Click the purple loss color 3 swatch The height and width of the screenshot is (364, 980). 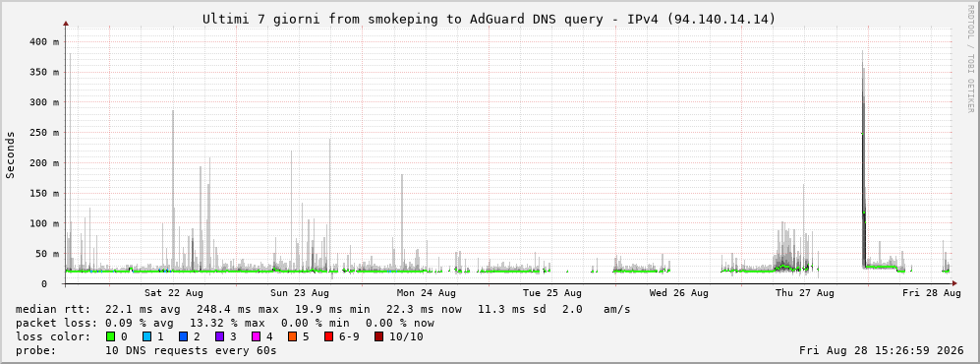tap(219, 337)
